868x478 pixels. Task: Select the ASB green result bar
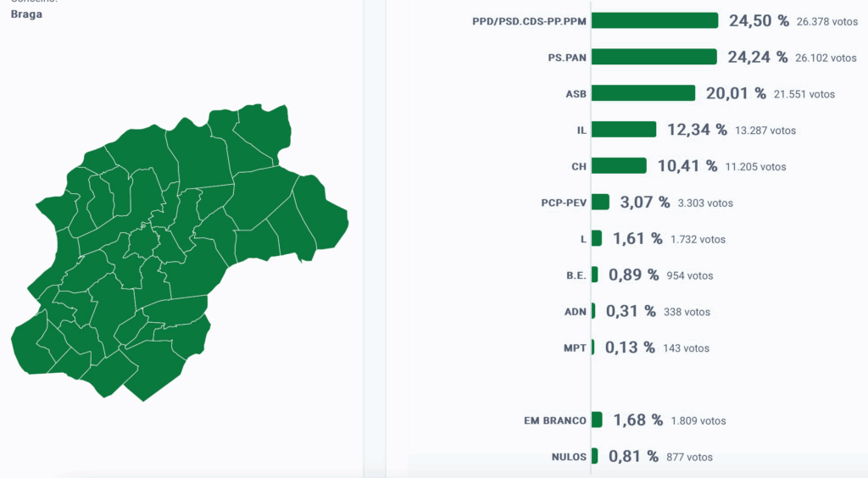[643, 93]
